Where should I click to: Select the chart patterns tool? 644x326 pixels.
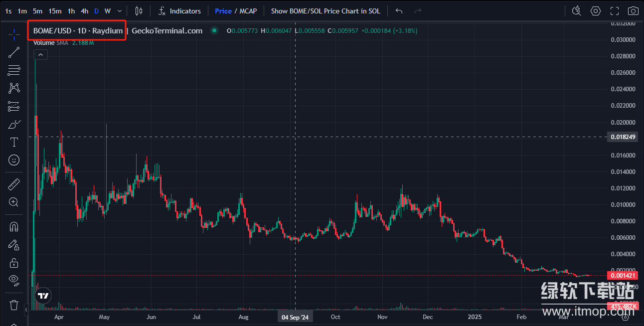point(14,88)
